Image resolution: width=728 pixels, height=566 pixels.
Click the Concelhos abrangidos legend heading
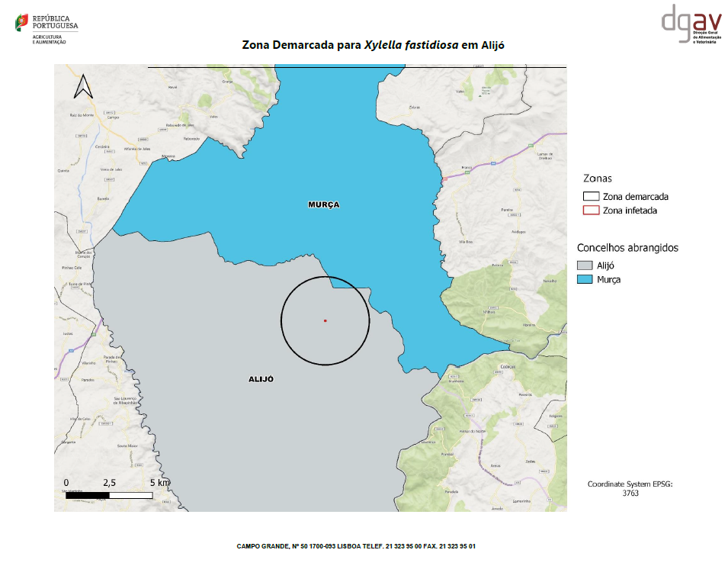(627, 248)
